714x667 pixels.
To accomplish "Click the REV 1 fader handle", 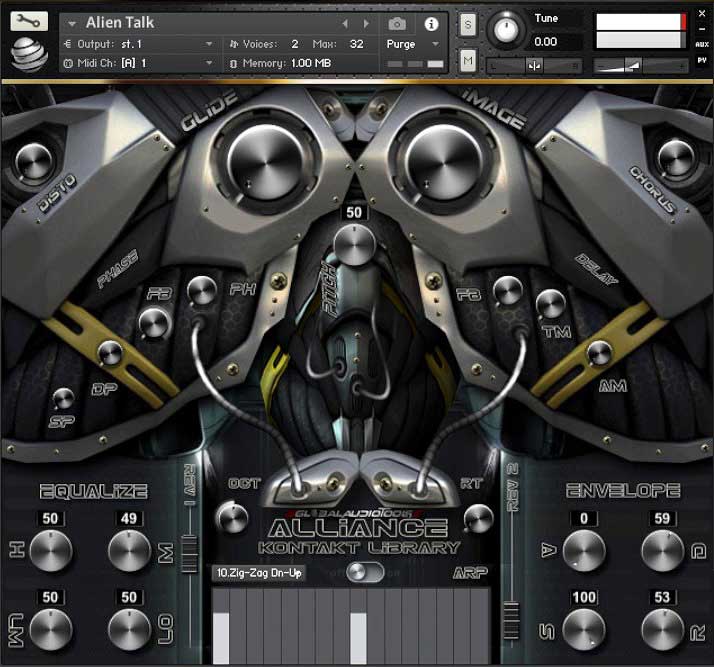I will tap(189, 554).
